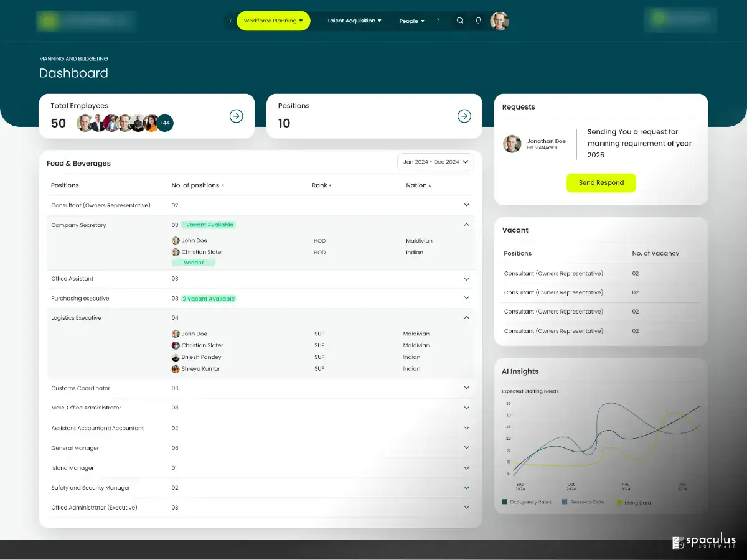This screenshot has height=560, width=747.
Task: Click the Send Respond button
Action: (601, 183)
